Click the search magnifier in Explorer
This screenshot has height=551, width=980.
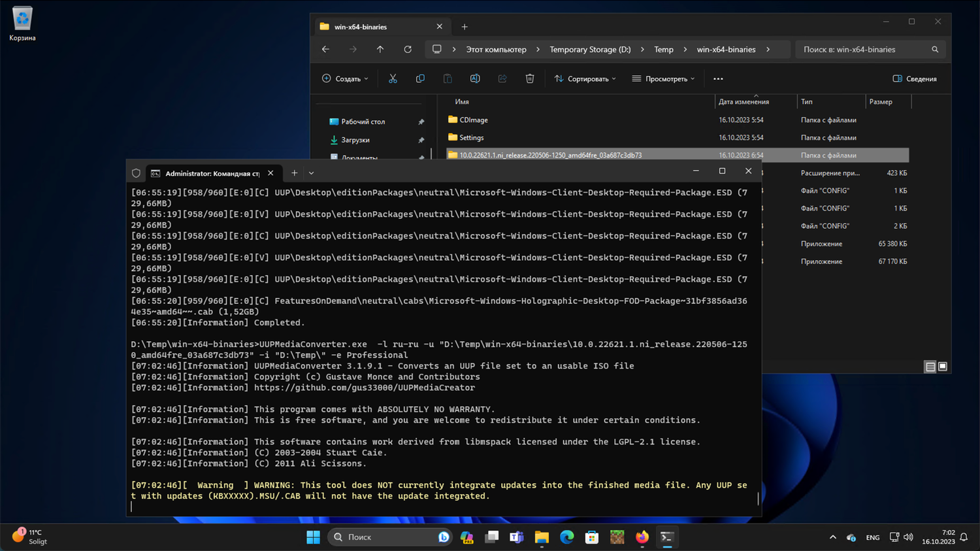coord(935,49)
